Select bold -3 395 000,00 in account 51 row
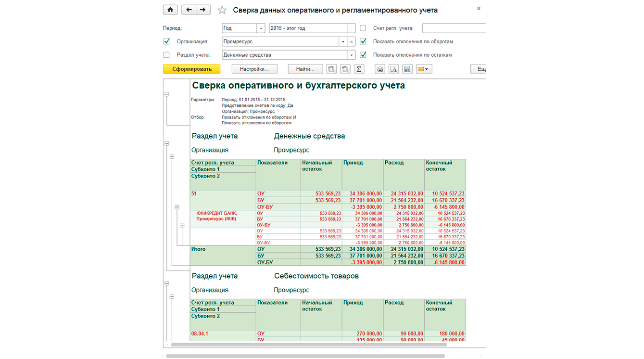This screenshot has width=644, height=359. 363,207
